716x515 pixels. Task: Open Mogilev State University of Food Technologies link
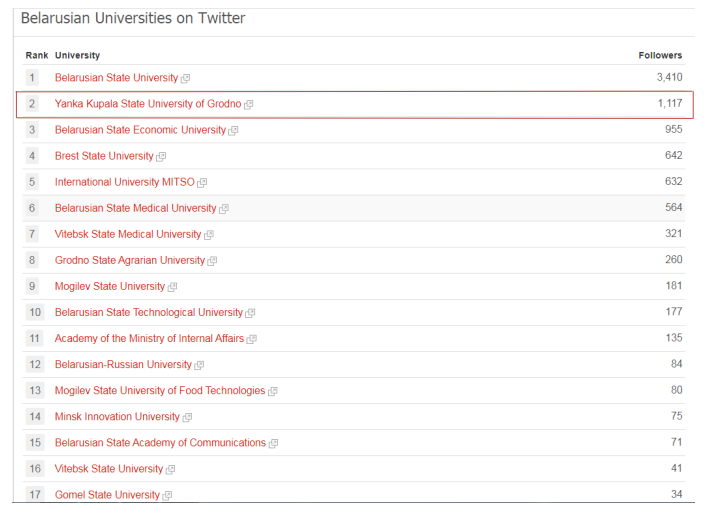coord(160,390)
